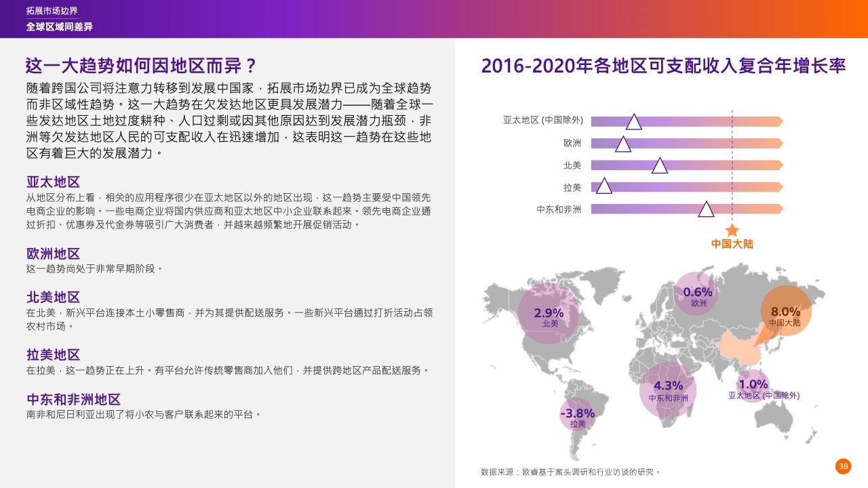
Task: Select the 0.6% 欧洲 map bubble
Action: pyautogui.click(x=698, y=295)
